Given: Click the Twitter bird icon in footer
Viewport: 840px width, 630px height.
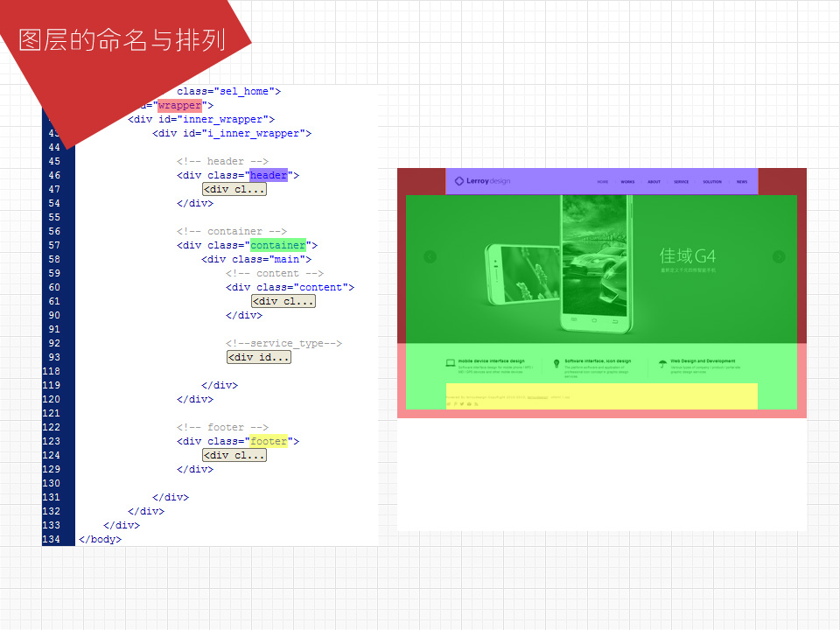Looking at the screenshot, I should 462,404.
